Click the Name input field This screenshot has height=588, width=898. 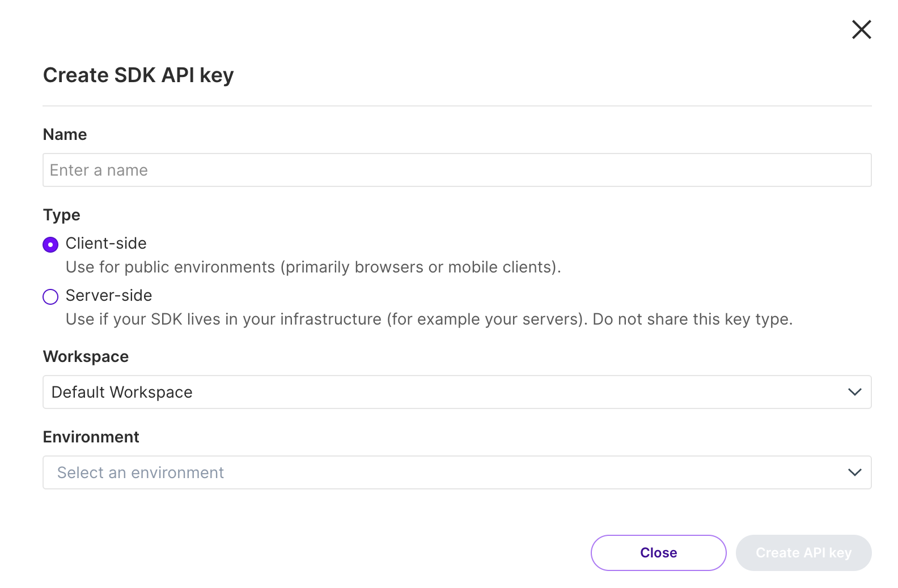click(456, 170)
